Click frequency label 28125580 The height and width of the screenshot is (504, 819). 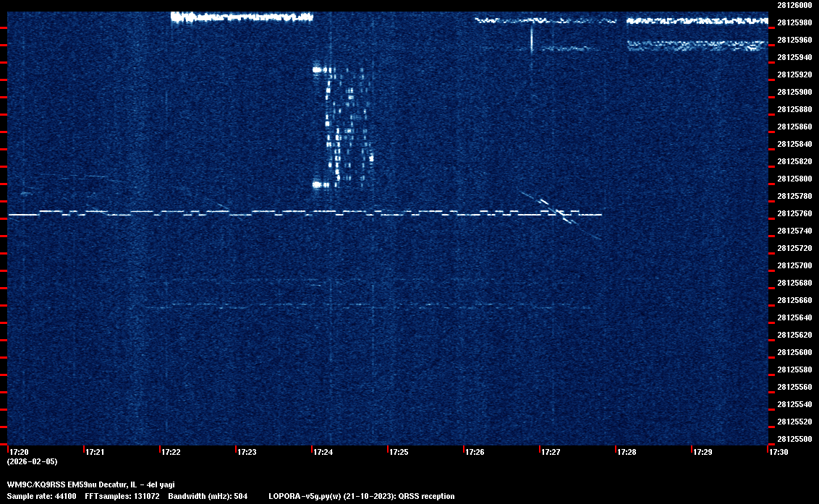pyautogui.click(x=794, y=370)
